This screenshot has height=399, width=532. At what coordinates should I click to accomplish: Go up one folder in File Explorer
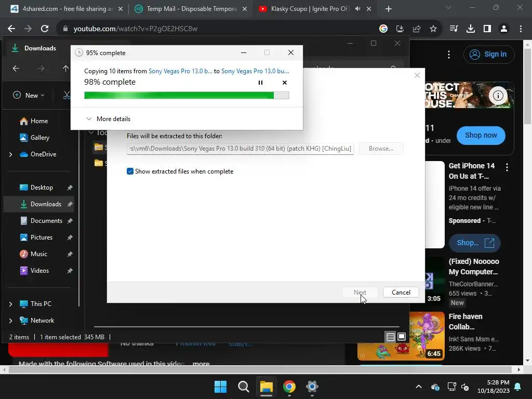pos(65,69)
